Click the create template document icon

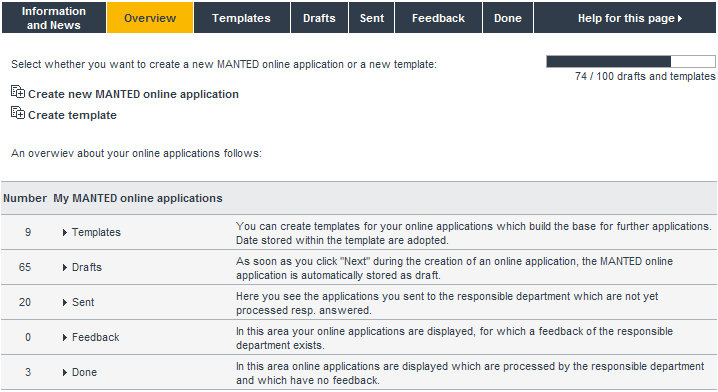pyautogui.click(x=18, y=113)
